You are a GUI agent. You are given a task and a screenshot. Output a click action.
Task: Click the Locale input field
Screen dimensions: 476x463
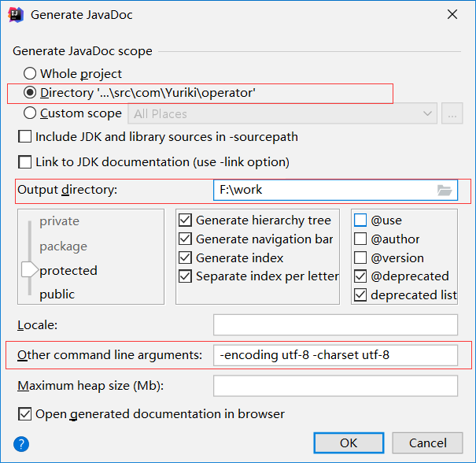click(335, 324)
